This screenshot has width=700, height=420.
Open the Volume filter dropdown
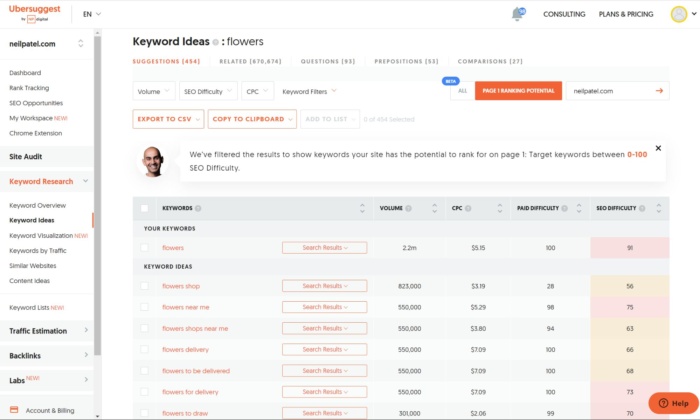tap(154, 91)
